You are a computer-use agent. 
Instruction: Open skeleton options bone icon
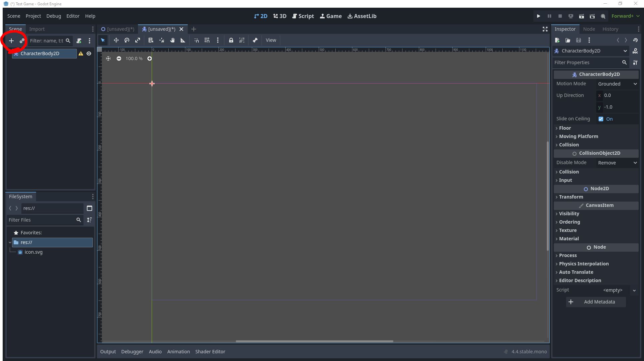click(255, 40)
